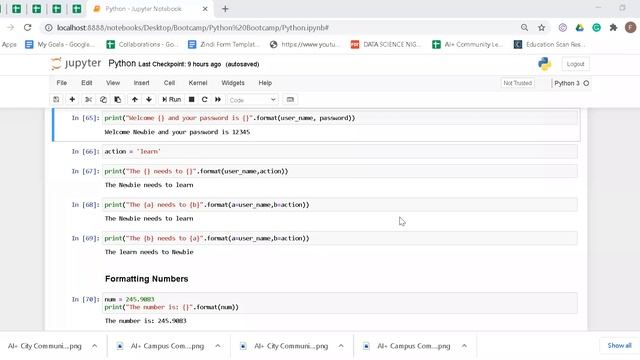Open the DATA SCIENCE NIG bookmark
This screenshot has width=640, height=360.
386,44
